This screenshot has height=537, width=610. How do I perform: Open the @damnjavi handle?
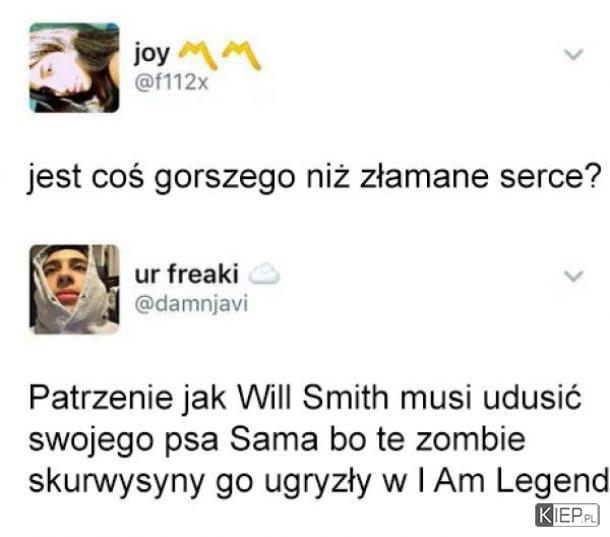(x=191, y=304)
